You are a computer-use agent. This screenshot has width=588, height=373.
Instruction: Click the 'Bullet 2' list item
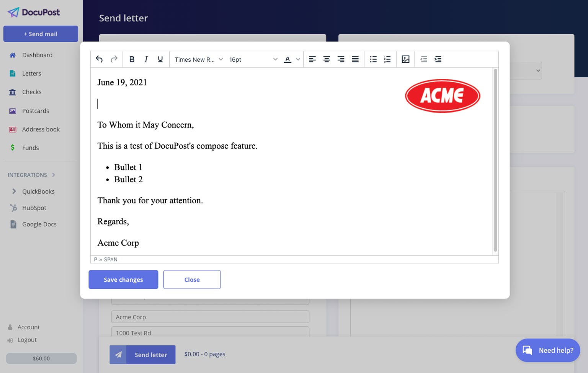coord(128,179)
